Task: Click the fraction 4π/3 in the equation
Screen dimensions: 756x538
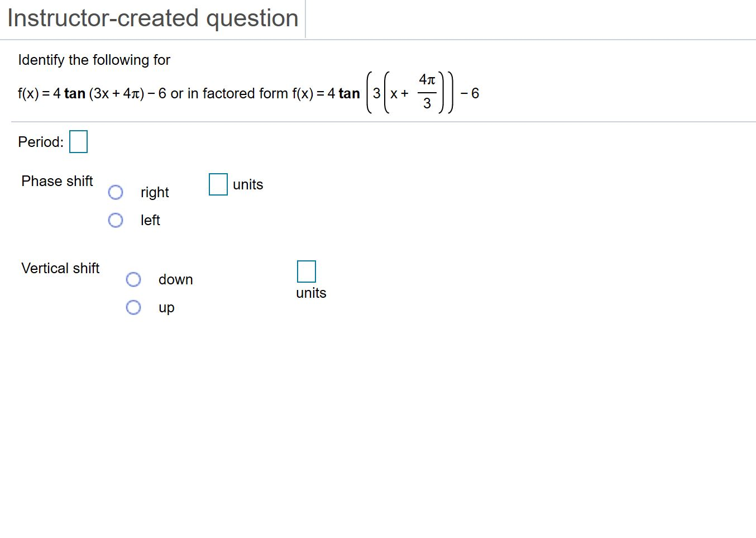Action: coord(427,92)
